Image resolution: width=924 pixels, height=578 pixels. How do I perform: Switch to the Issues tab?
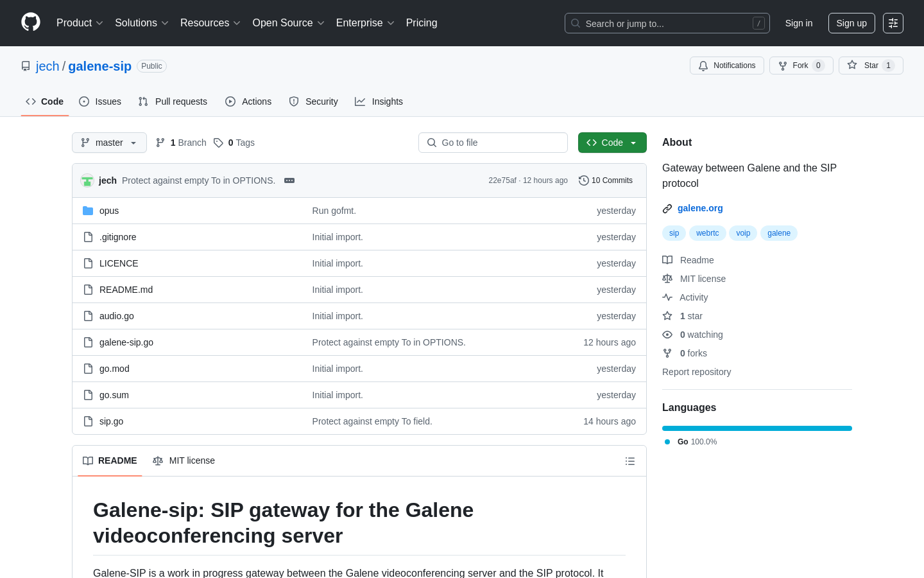[x=100, y=101]
